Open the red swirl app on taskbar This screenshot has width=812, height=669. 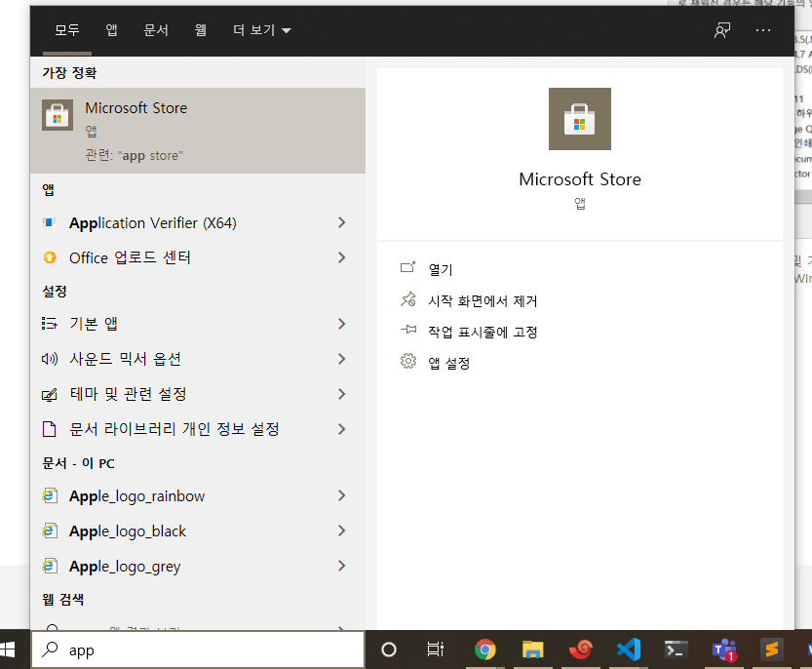coord(581,649)
